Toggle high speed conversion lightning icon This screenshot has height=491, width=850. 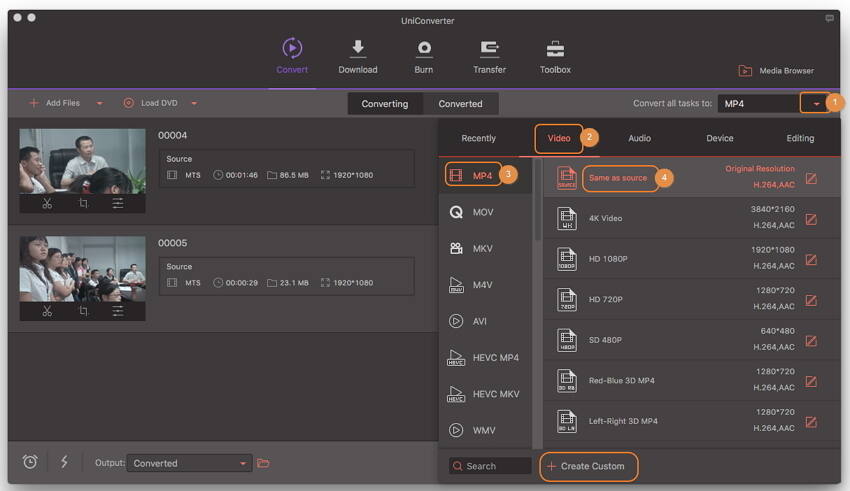coord(64,462)
